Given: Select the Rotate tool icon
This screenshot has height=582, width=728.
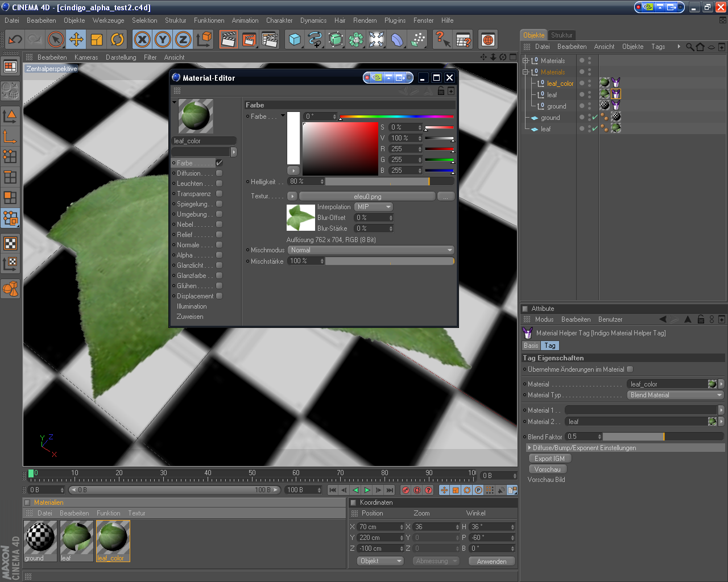Looking at the screenshot, I should tap(117, 39).
